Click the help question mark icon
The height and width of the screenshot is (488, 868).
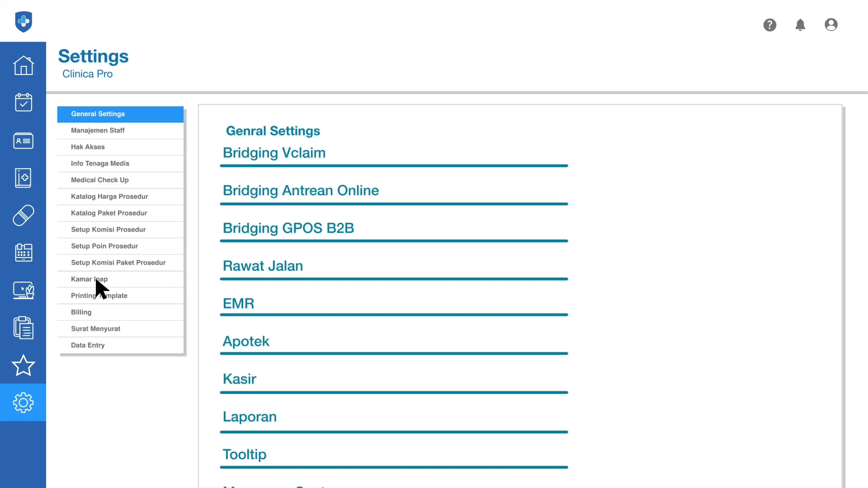point(769,25)
